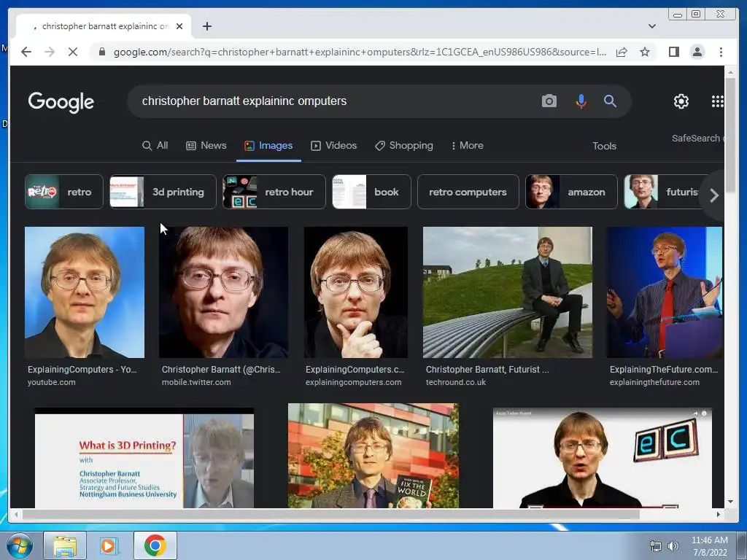
Task: Click the blue search magnifier button
Action: (611, 101)
